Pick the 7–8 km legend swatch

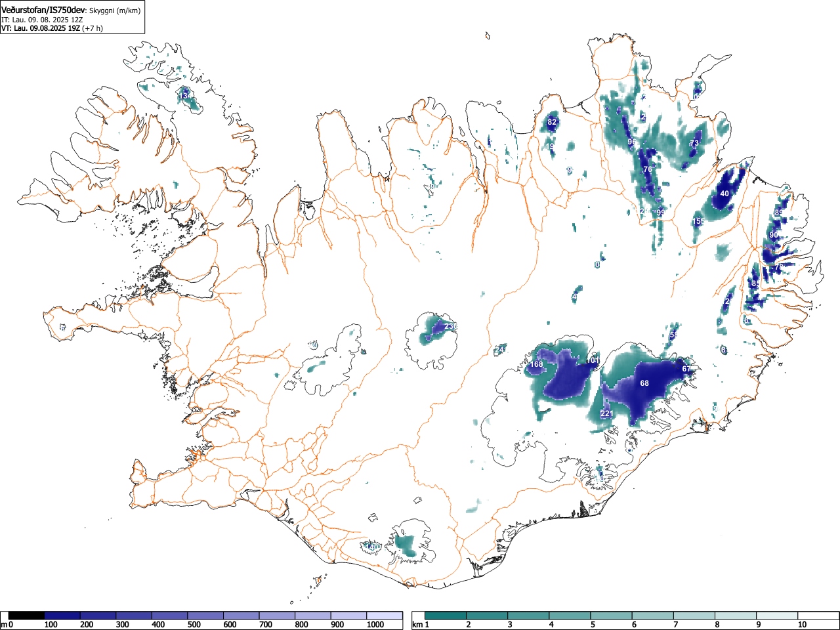coord(696,616)
